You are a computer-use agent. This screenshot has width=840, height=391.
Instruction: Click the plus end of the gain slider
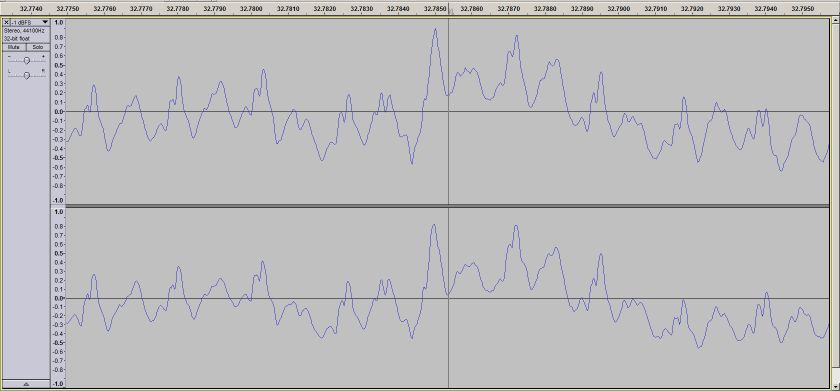(x=43, y=56)
